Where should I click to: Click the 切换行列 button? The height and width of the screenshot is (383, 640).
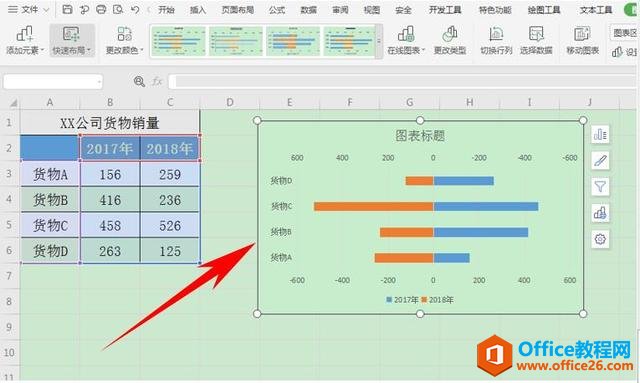(496, 40)
